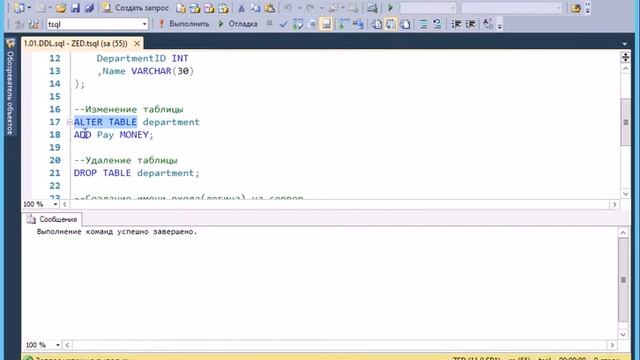Click the editor scroll down arrow
This screenshot has height=360, width=640.
pos(625,194)
